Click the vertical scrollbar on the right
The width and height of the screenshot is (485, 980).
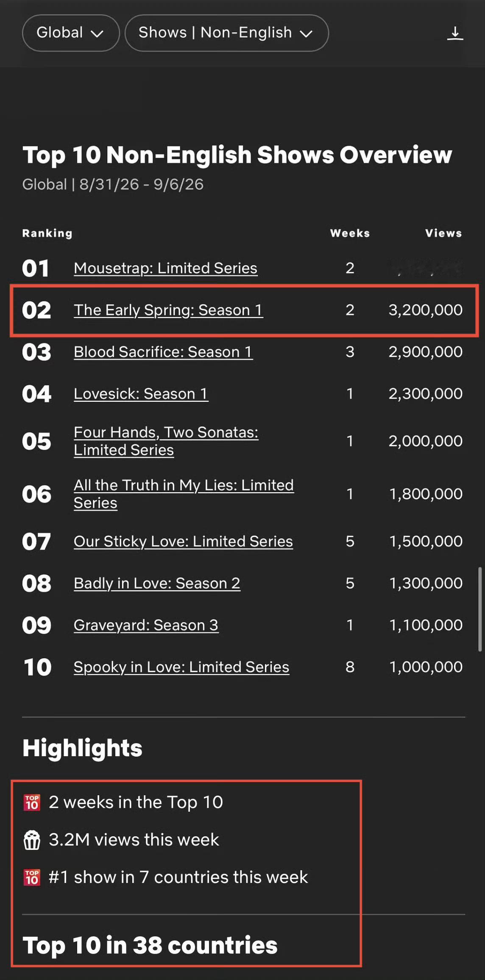click(480, 609)
